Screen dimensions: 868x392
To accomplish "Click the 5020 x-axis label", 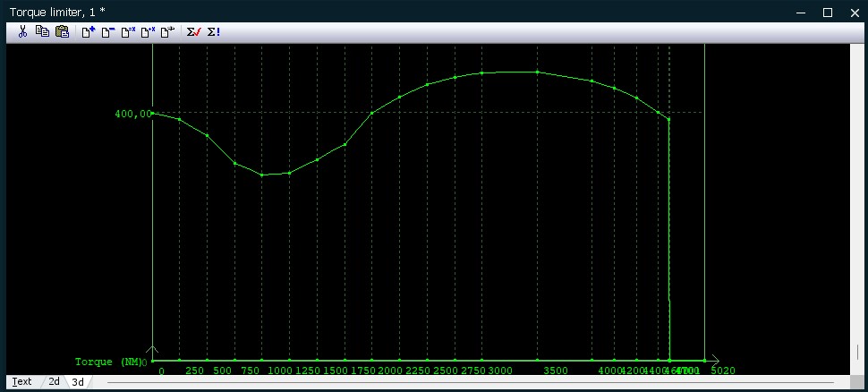I will (724, 371).
